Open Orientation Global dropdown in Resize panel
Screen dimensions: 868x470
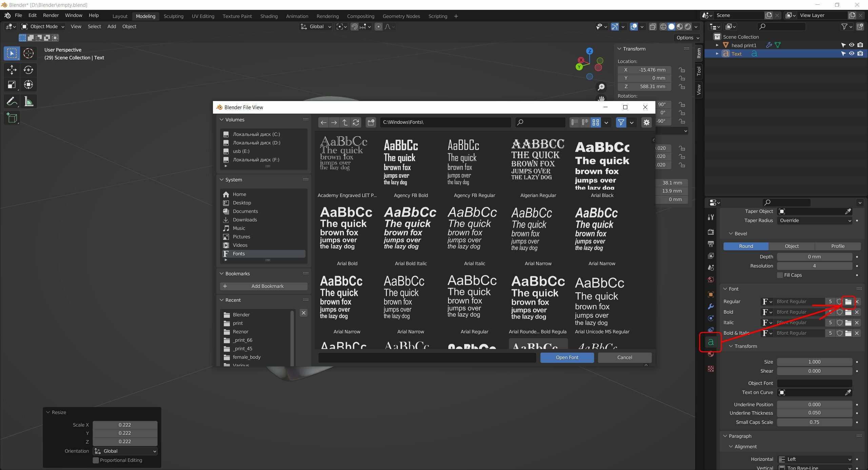click(x=125, y=451)
